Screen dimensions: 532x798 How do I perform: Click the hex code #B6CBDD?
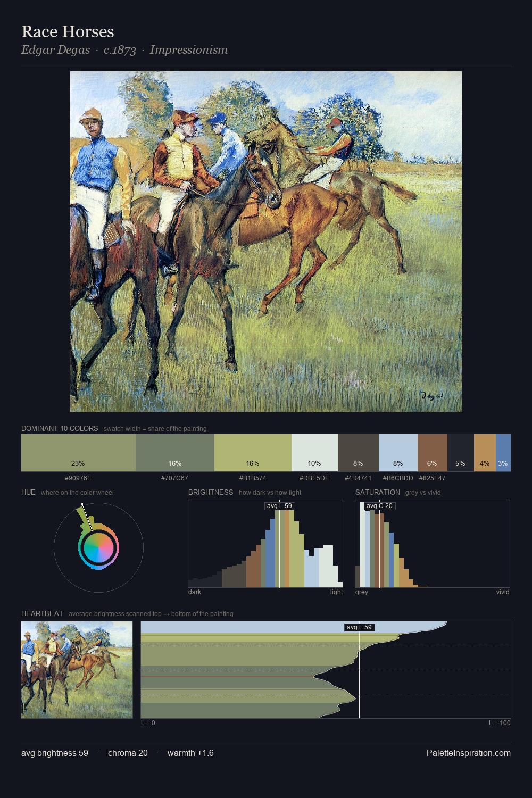[x=398, y=478]
